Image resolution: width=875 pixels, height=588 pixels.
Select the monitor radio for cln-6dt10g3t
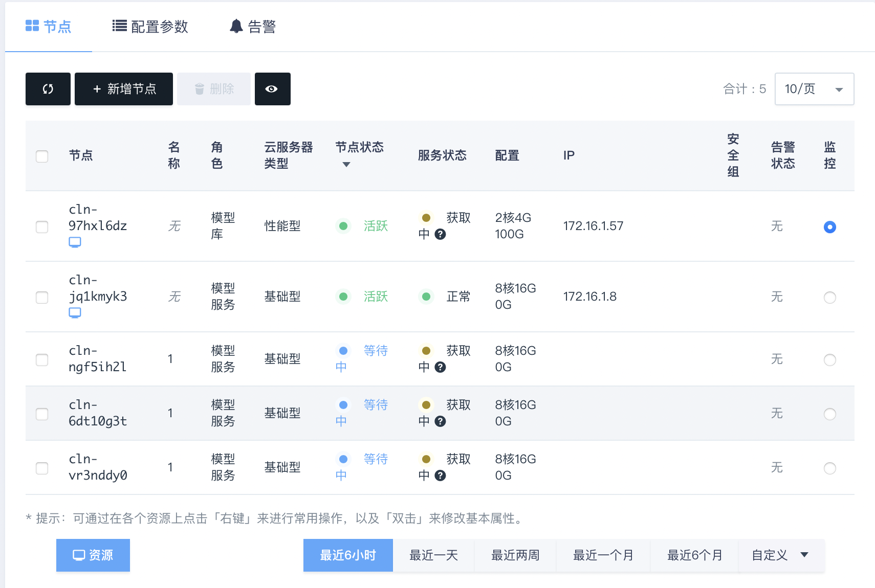click(830, 414)
